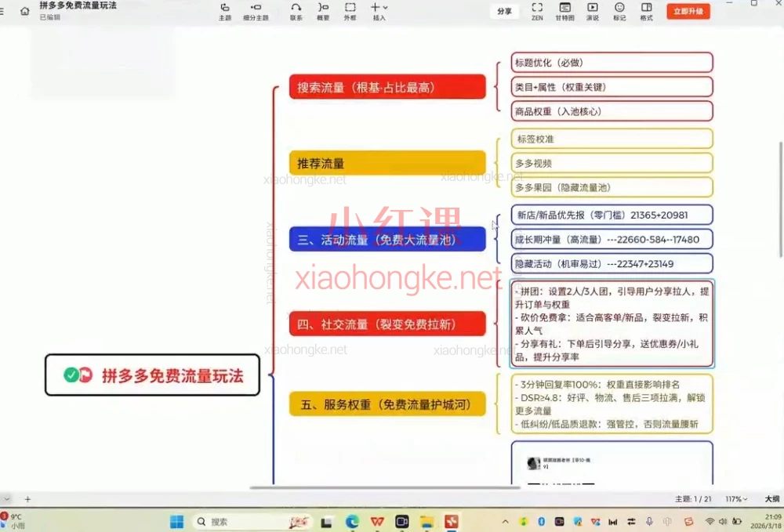Select the 搜索流量（根基·占比最高） topic
This screenshot has height=532, width=784.
(x=387, y=87)
